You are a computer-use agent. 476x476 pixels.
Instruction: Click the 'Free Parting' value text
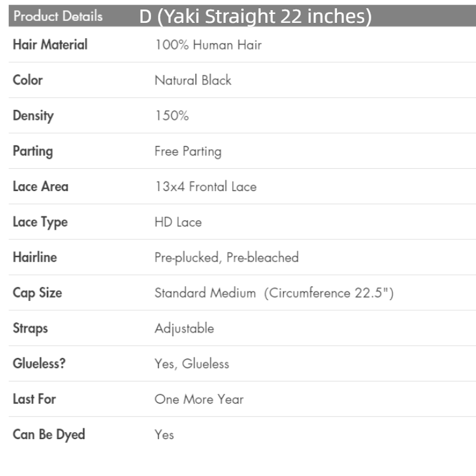click(x=188, y=152)
